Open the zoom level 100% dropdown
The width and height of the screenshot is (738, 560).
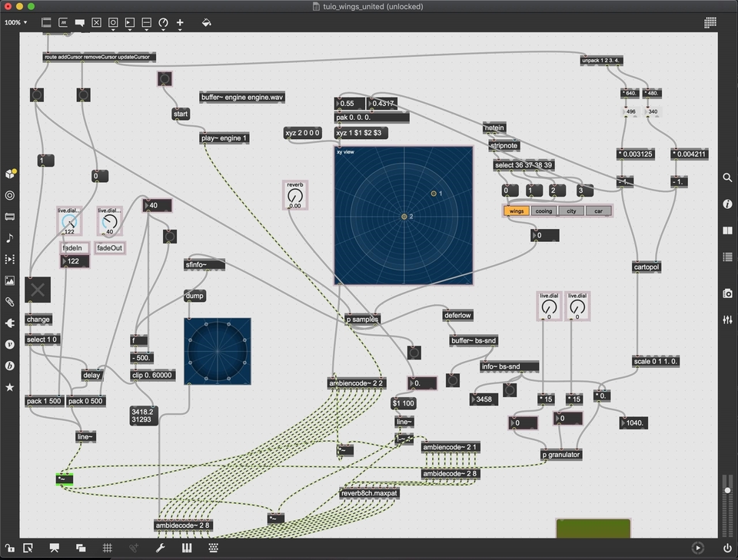click(x=15, y=22)
